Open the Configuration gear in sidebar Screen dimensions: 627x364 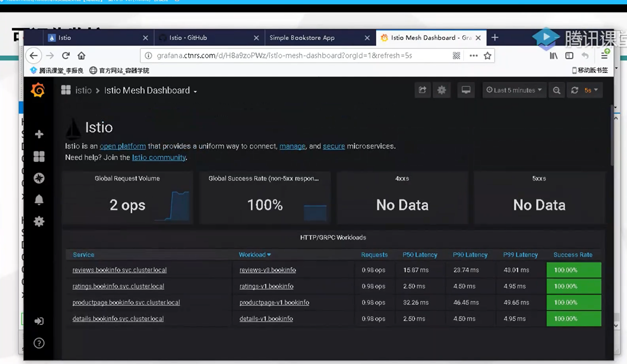(x=39, y=221)
